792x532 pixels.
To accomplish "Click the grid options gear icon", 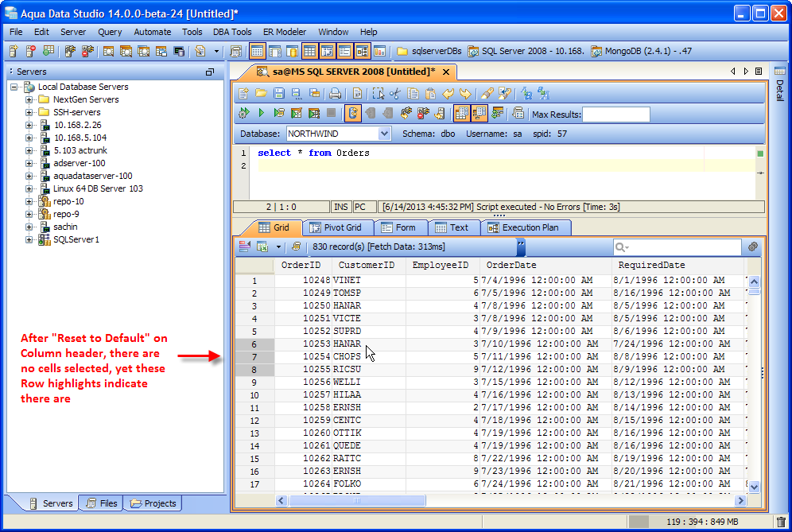I will click(753, 247).
